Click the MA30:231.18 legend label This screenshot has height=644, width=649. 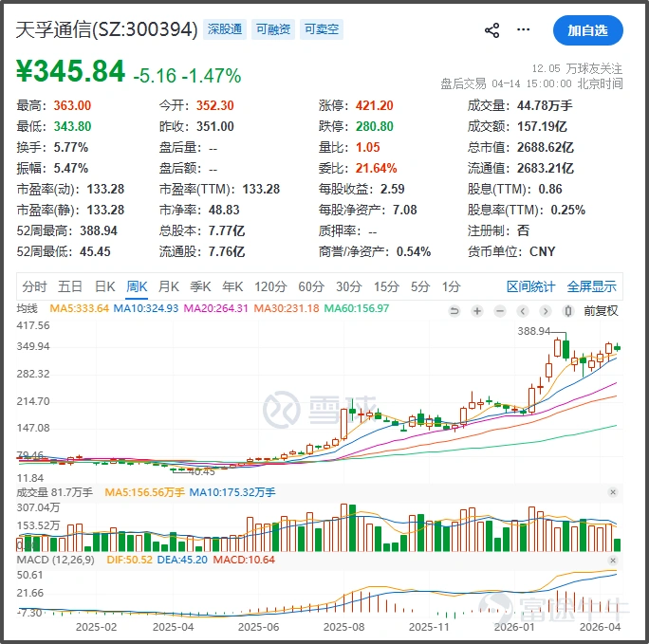coord(287,308)
